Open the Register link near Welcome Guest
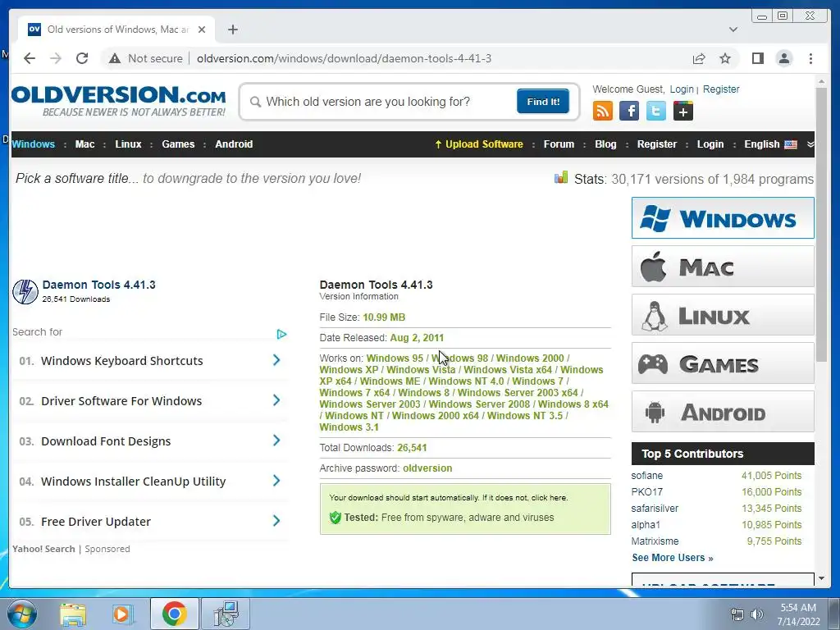This screenshot has height=630, width=840. pos(721,89)
